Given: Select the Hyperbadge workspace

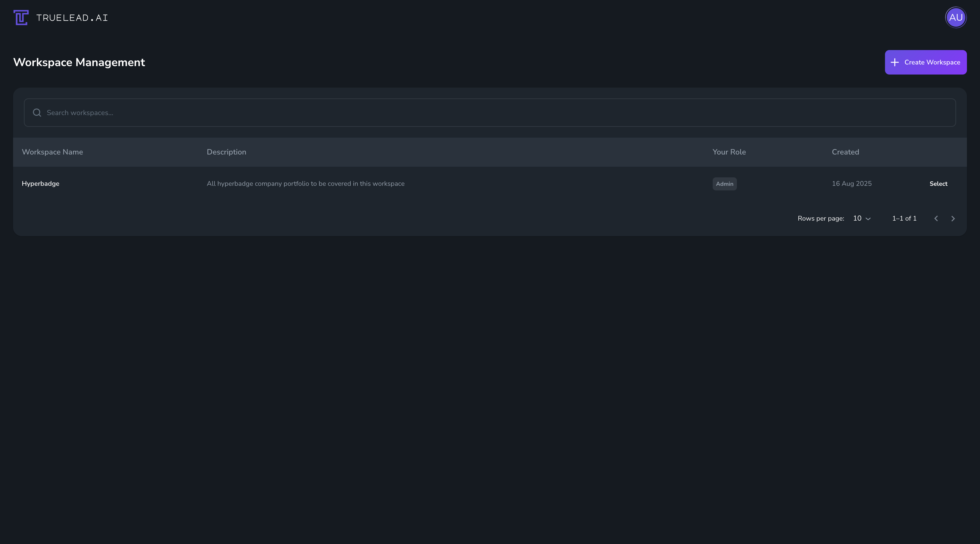Looking at the screenshot, I should click(x=938, y=184).
